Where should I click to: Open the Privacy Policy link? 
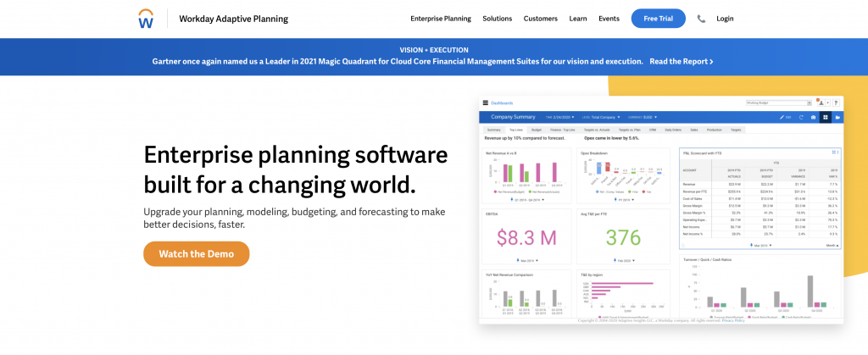[x=733, y=320]
